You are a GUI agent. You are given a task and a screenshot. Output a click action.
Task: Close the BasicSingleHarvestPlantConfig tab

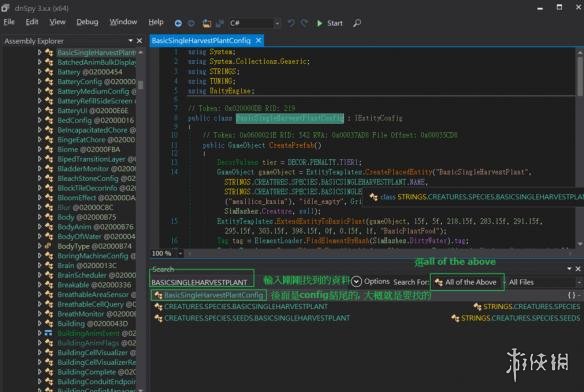(x=258, y=40)
